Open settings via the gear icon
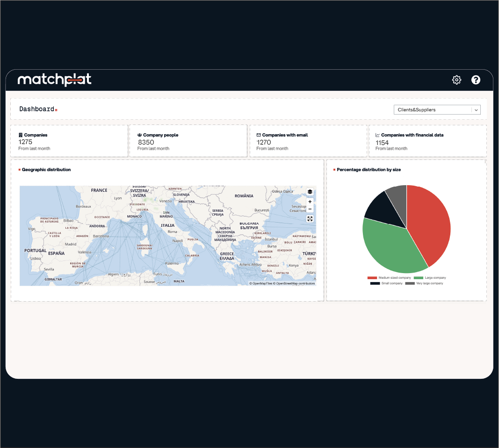This screenshot has width=499, height=448. click(456, 80)
